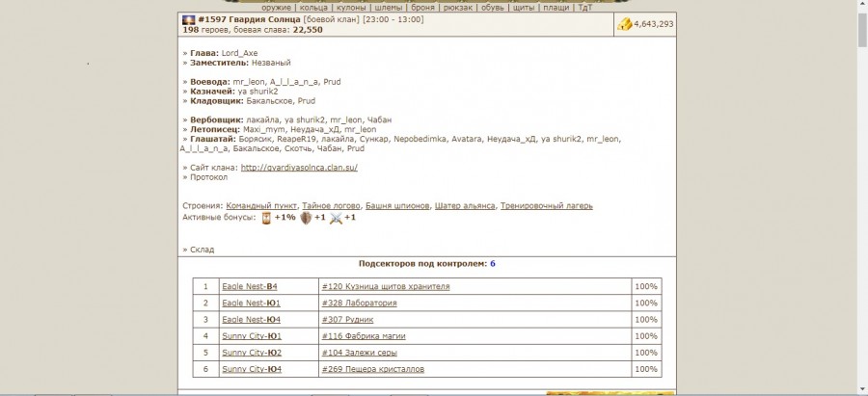Open the плащи category
This screenshot has width=868, height=396.
(x=556, y=8)
